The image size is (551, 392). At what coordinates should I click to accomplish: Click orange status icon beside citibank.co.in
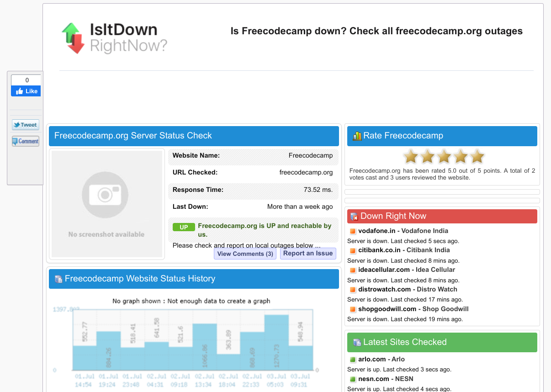tap(353, 250)
